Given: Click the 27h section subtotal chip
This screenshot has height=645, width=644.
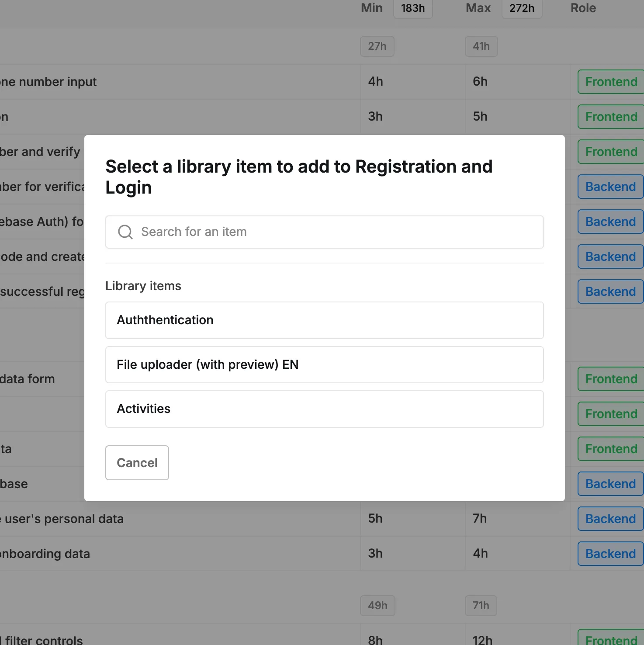Looking at the screenshot, I should pyautogui.click(x=377, y=46).
